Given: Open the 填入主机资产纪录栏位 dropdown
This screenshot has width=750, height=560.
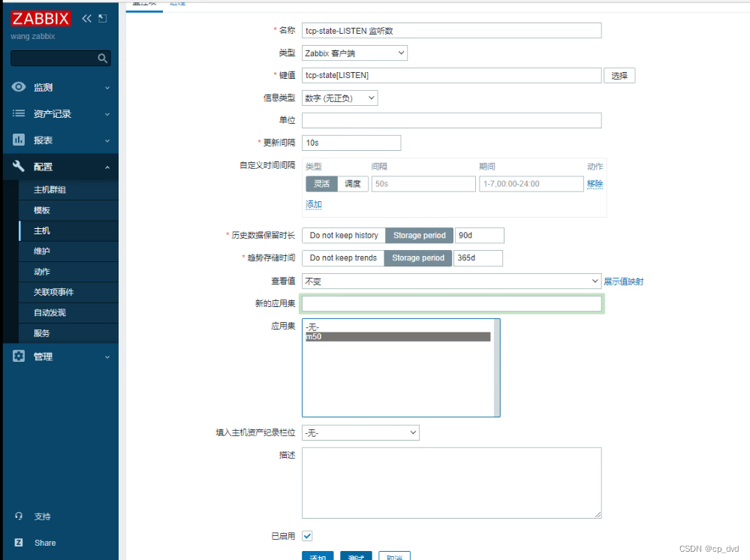Looking at the screenshot, I should coord(360,432).
